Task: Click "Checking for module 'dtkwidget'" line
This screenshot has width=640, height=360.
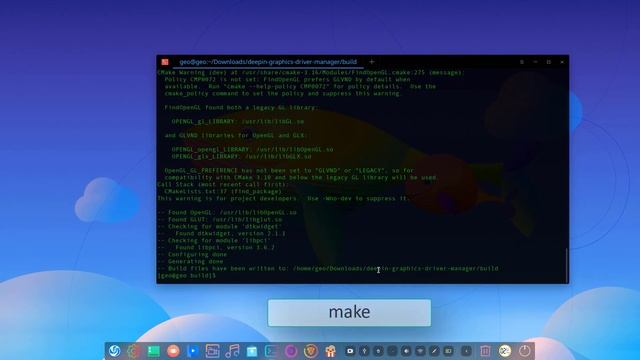Action: click(220, 226)
